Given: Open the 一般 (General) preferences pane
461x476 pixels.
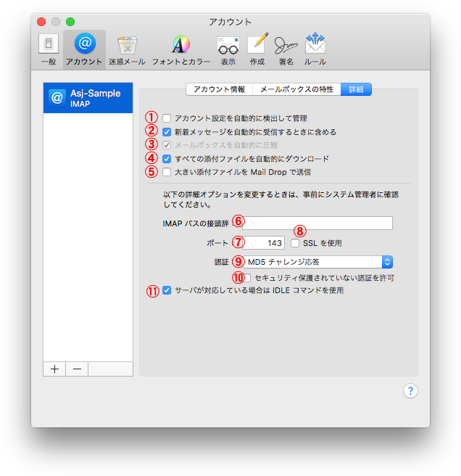Looking at the screenshot, I should click(x=49, y=49).
